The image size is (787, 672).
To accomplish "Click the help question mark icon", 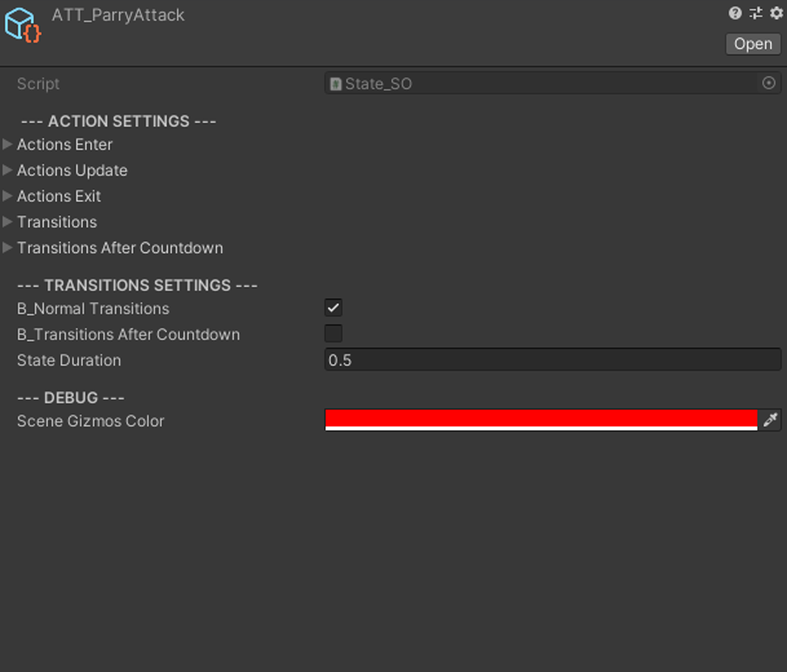I will 735,14.
